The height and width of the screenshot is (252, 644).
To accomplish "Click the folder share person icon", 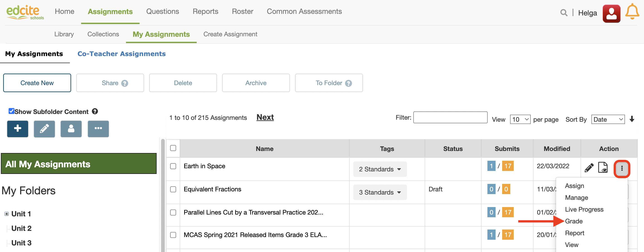I will [x=71, y=129].
